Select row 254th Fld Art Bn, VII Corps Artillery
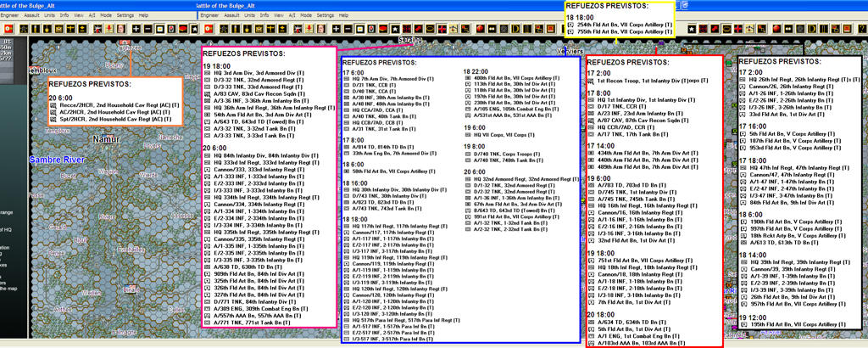The image size is (868, 348). (620, 25)
